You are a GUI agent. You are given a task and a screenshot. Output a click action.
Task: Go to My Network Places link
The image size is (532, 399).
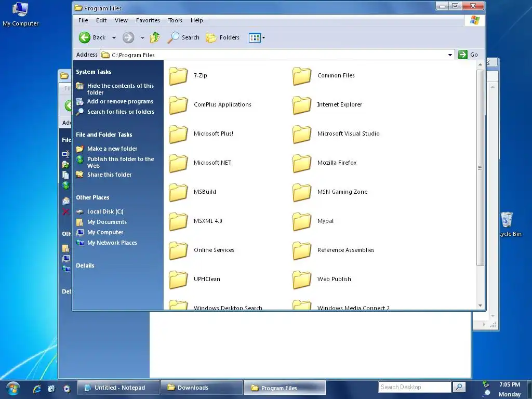click(x=112, y=243)
